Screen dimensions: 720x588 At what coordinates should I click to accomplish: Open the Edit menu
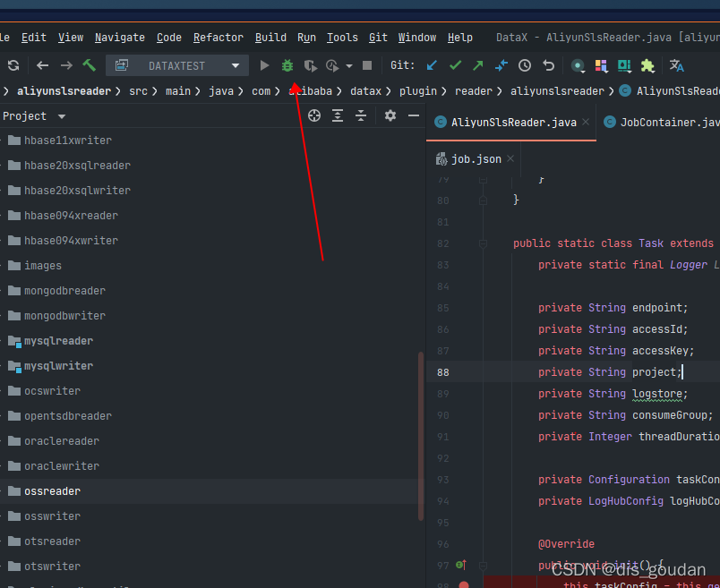click(34, 38)
